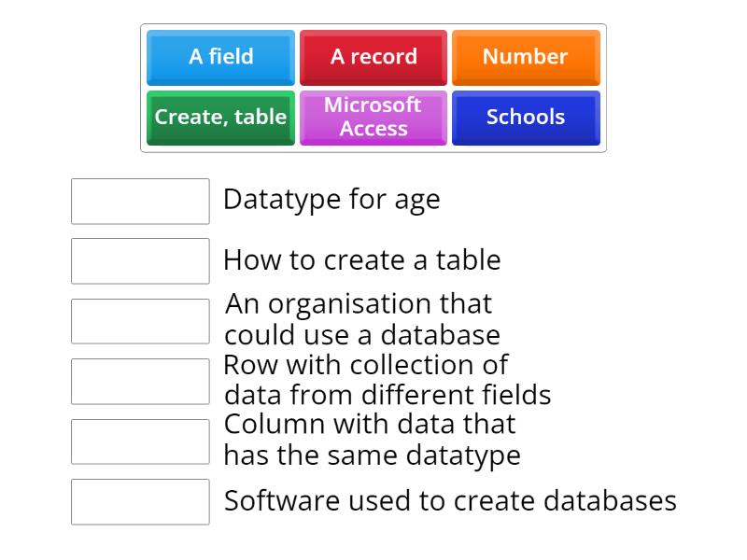Click the answer box for "Column with data"
The width and height of the screenshot is (747, 560).
tap(140, 441)
